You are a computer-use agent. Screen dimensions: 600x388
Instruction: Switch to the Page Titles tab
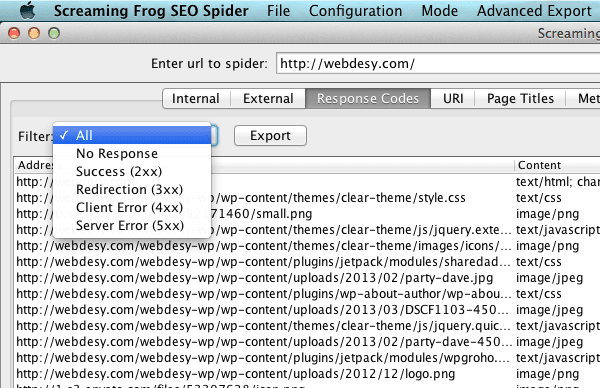(520, 99)
